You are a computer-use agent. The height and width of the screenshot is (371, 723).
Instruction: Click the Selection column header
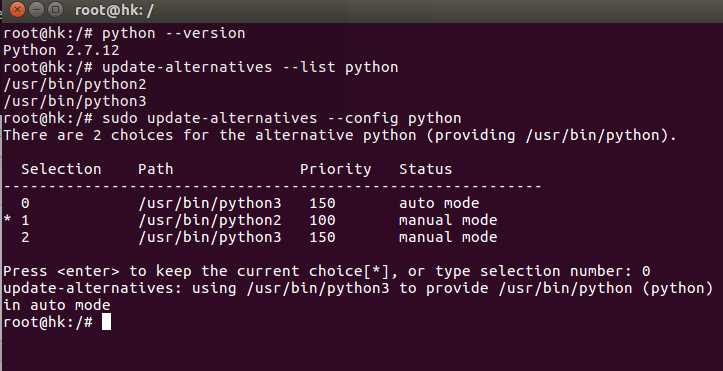tap(61, 169)
